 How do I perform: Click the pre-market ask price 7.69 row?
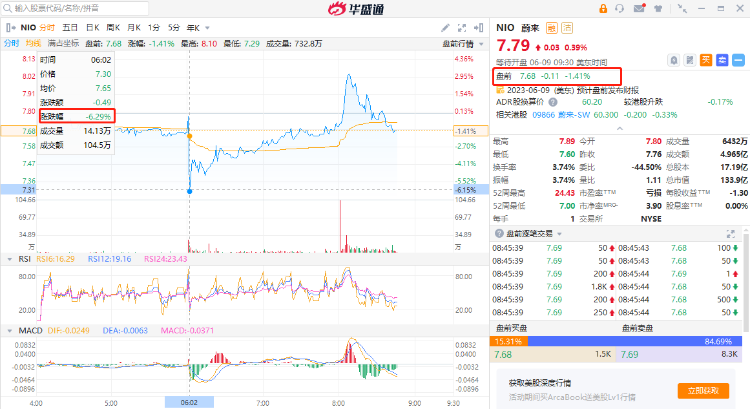(x=679, y=354)
